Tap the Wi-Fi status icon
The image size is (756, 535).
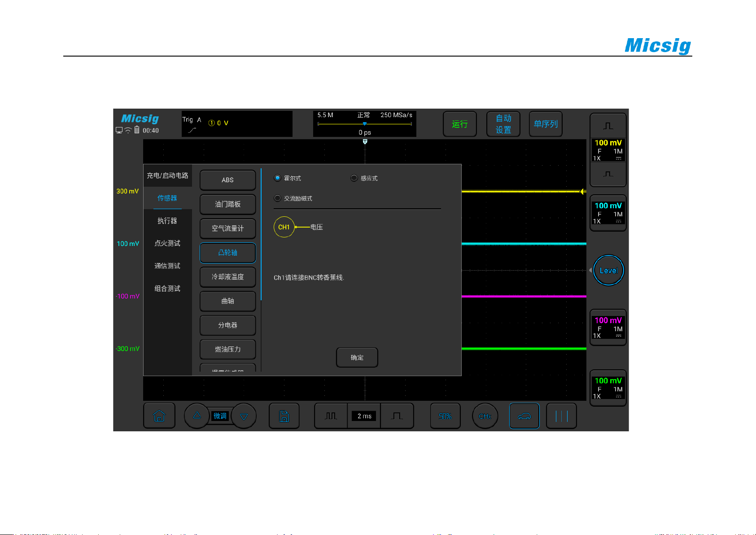pos(128,131)
